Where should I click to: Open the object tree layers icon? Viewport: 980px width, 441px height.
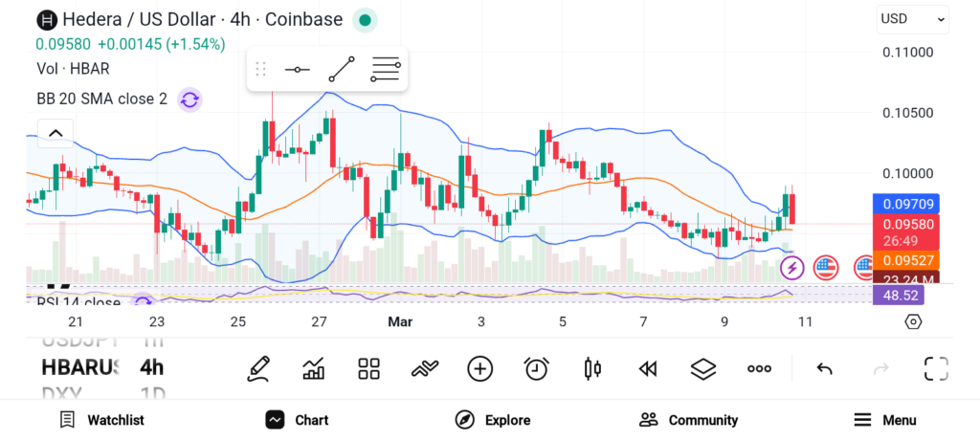click(703, 368)
